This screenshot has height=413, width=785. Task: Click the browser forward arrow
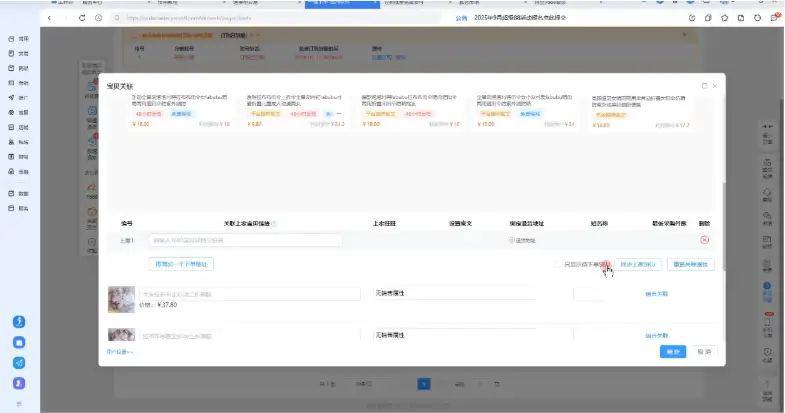point(66,18)
